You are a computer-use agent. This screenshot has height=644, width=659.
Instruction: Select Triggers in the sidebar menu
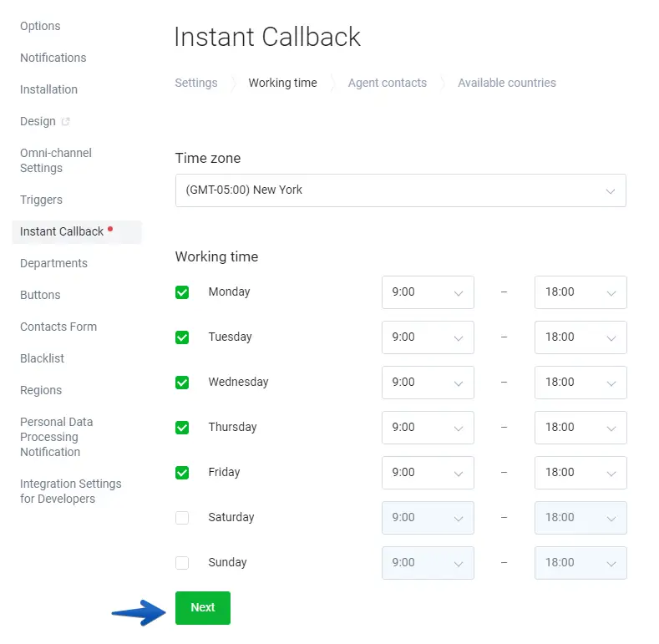point(42,200)
